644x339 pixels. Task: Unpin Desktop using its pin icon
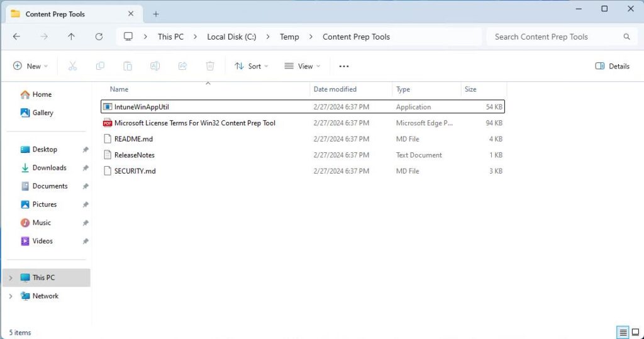86,150
